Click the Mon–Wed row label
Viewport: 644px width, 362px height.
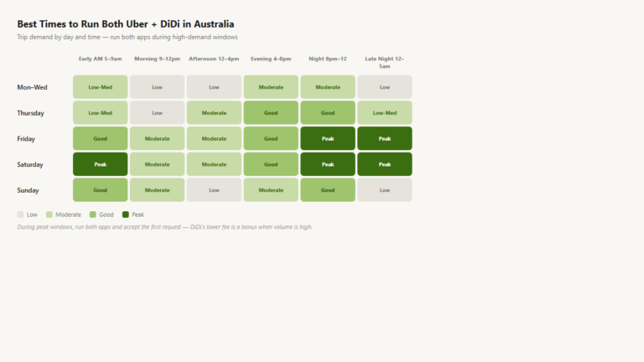tap(32, 87)
